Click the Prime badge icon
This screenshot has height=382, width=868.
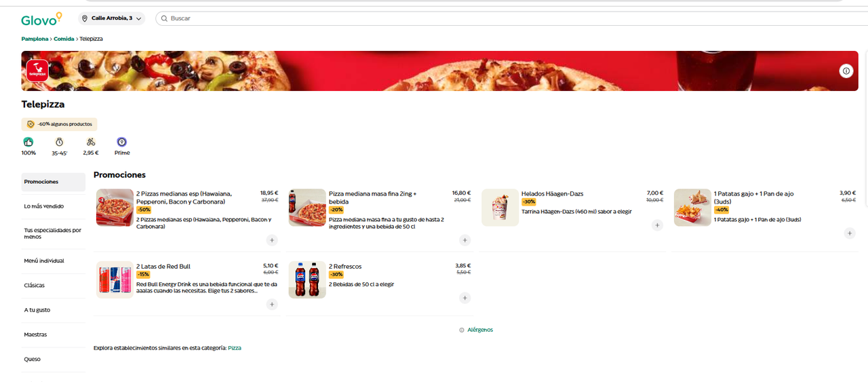pyautogui.click(x=122, y=142)
